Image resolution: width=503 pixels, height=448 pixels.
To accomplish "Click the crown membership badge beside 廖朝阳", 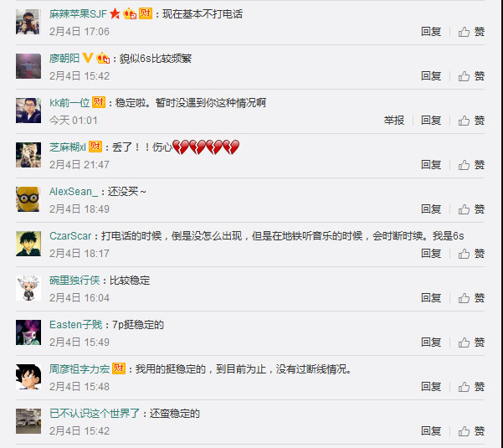I will tap(103, 58).
